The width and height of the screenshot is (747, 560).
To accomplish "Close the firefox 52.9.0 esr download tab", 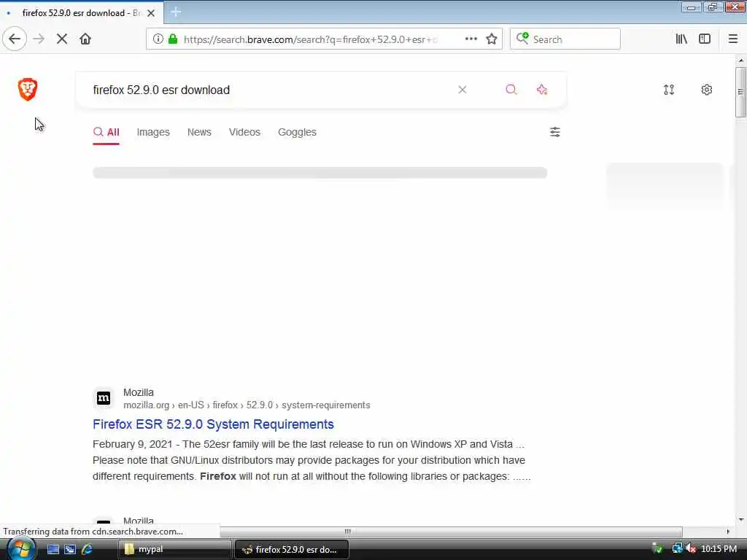I will tap(151, 13).
